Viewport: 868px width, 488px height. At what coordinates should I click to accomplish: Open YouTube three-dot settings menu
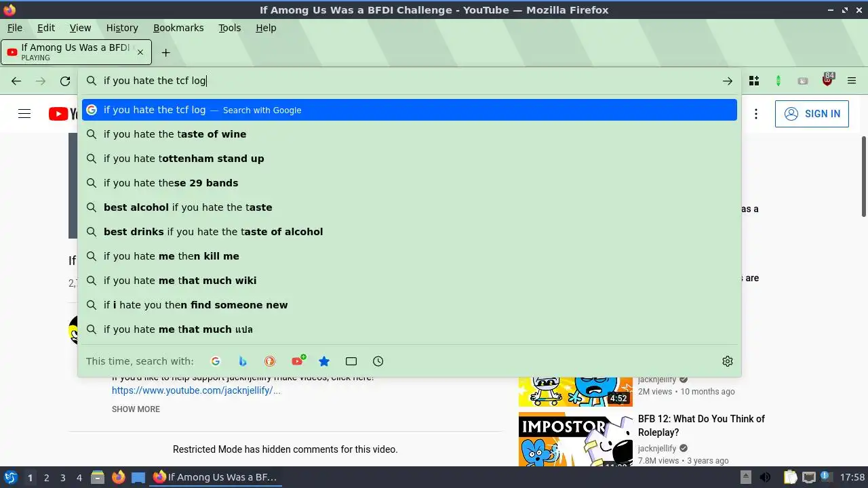[x=756, y=114]
